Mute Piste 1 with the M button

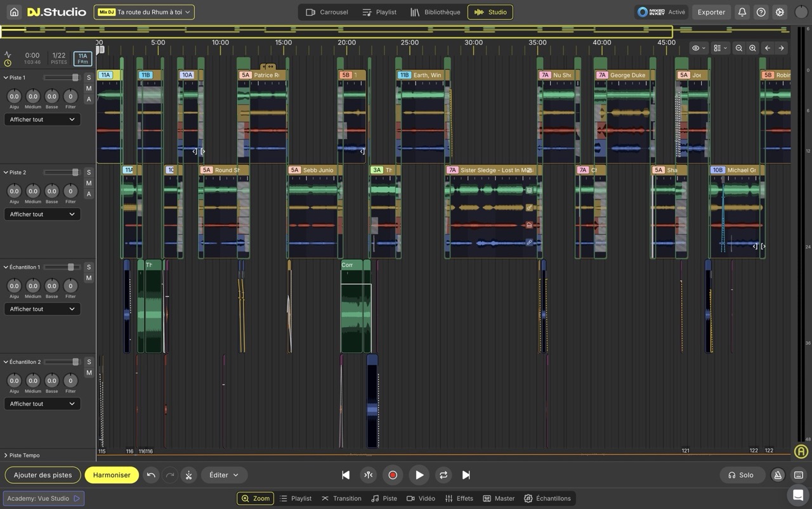click(89, 88)
